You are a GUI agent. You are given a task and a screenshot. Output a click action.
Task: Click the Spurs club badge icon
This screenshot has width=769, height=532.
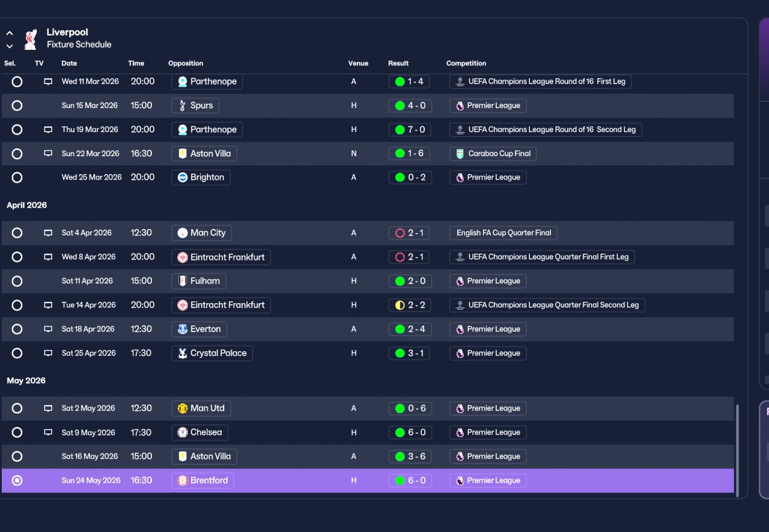[x=183, y=106]
